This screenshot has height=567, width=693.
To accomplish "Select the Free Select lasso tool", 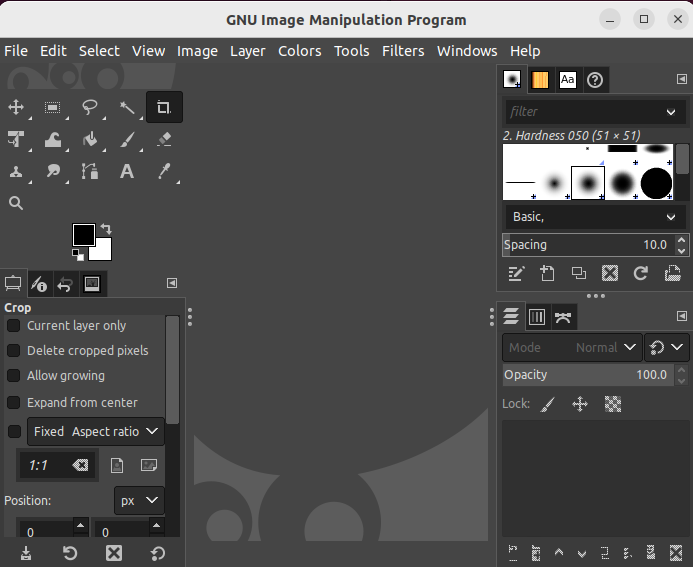I will coord(90,107).
